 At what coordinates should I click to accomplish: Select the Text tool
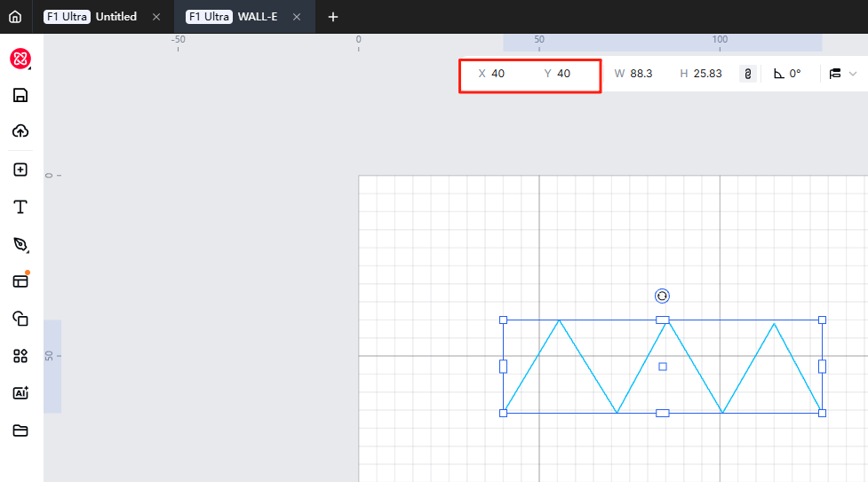(20, 207)
